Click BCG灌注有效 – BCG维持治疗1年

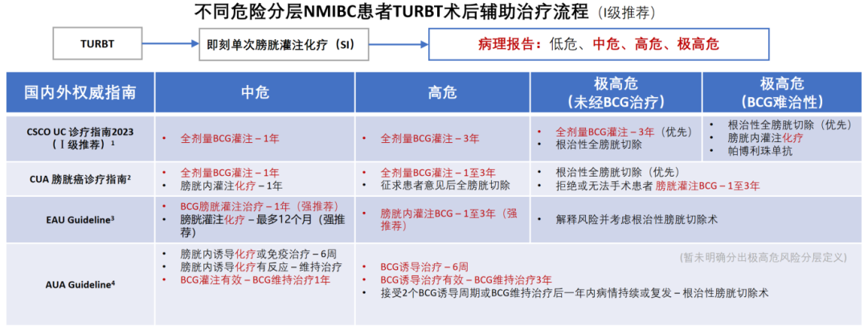(x=256, y=280)
